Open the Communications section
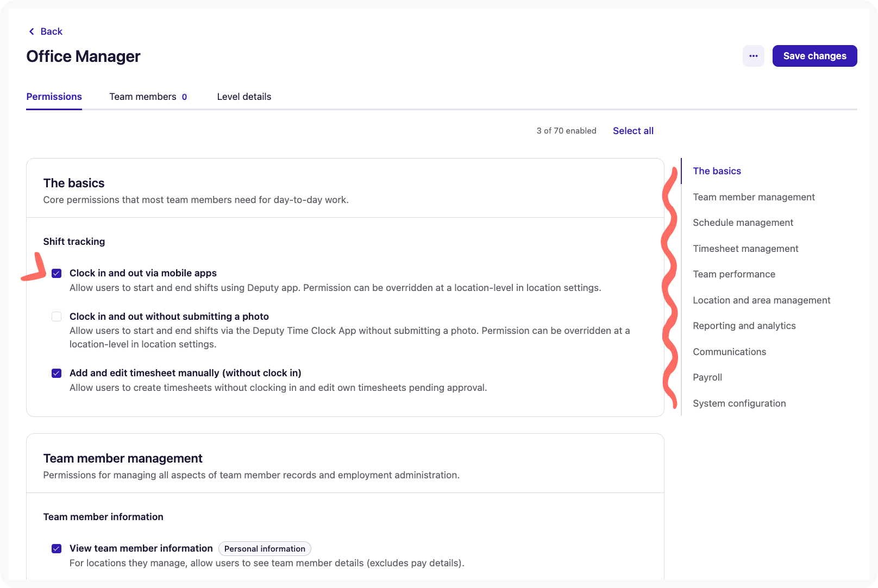This screenshot has height=588, width=878. [729, 351]
